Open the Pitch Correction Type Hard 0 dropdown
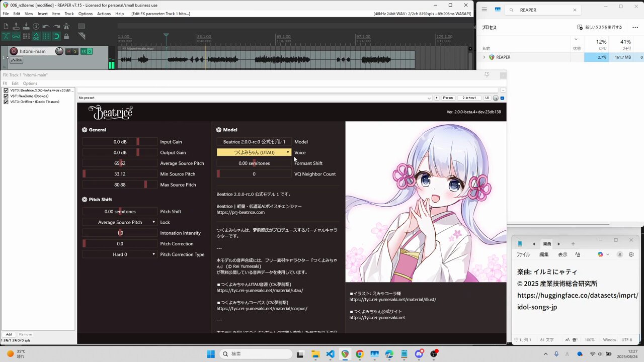Screen dimensions: 644x362 [x=120, y=254]
